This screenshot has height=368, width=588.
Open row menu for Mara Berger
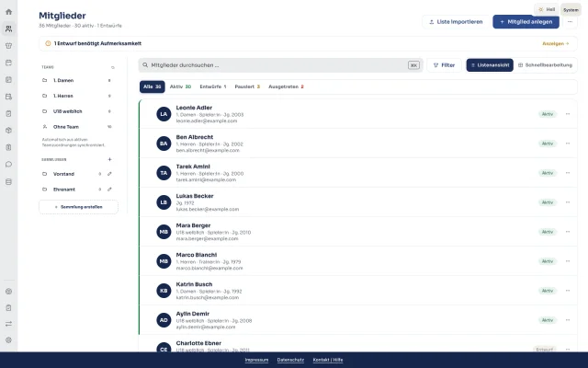[x=568, y=232]
